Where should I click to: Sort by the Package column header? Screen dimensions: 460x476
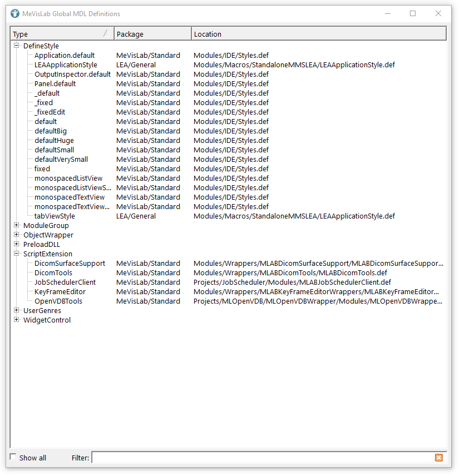click(x=152, y=34)
